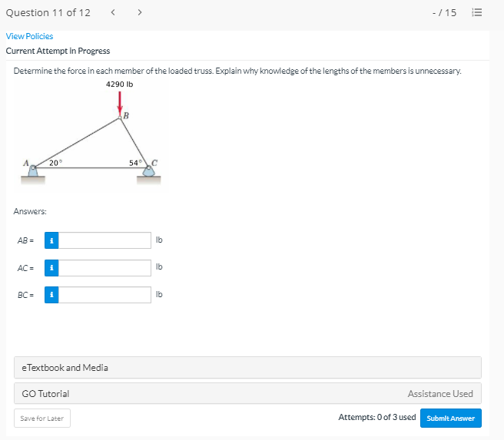This screenshot has height=440, width=504.
Task: Click the AC answer input field
Action: pos(104,268)
